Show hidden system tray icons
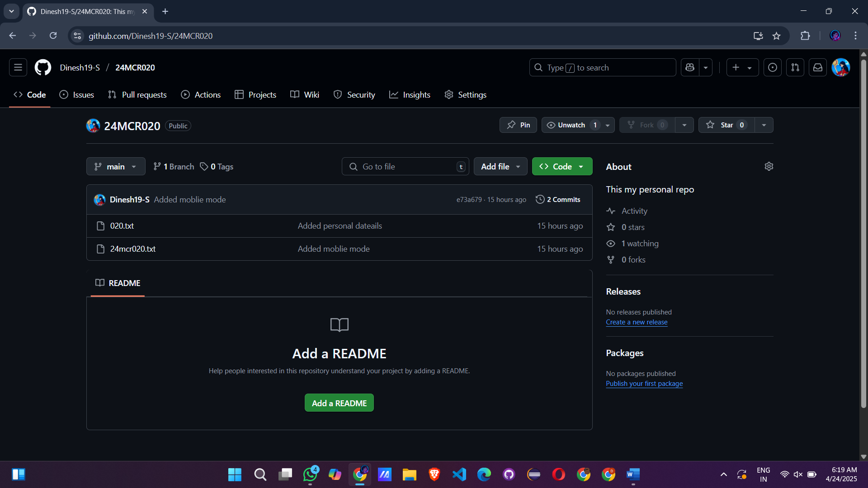 [724, 474]
